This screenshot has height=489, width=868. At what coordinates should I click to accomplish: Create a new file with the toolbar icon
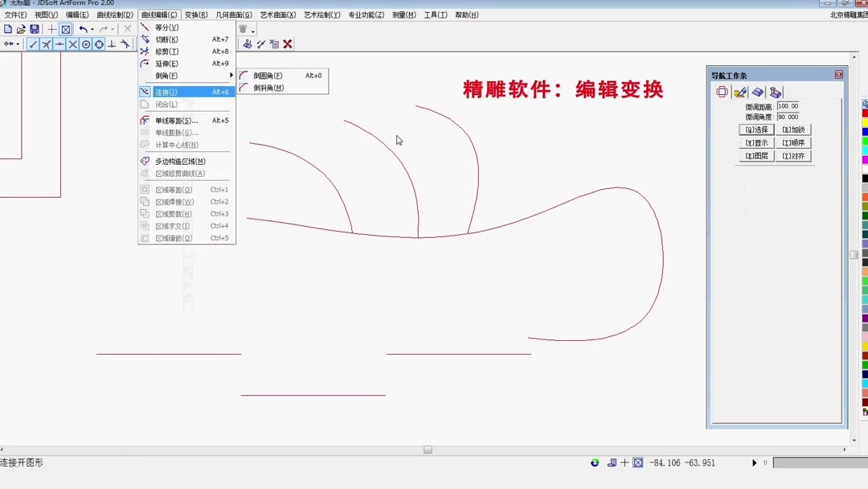pyautogui.click(x=8, y=28)
